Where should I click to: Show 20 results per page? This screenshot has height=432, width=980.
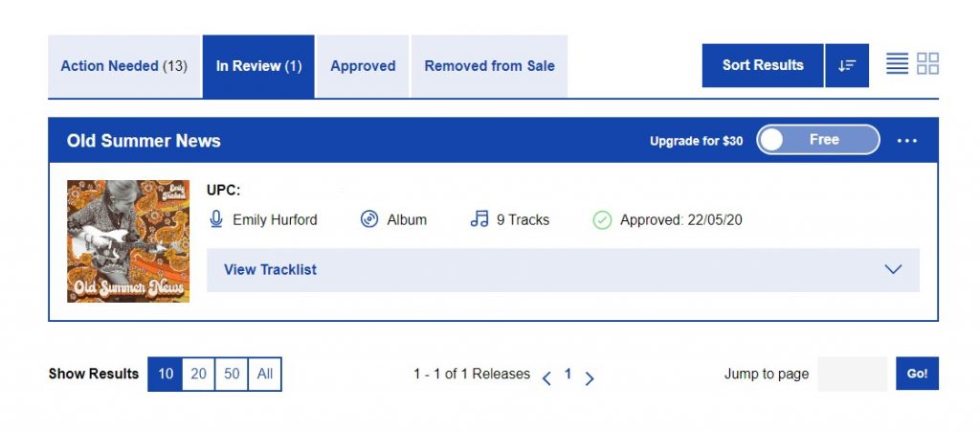198,374
